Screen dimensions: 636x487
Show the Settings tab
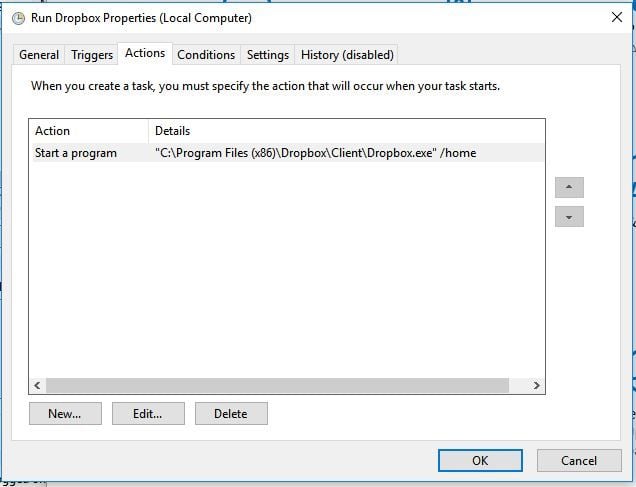(x=268, y=55)
